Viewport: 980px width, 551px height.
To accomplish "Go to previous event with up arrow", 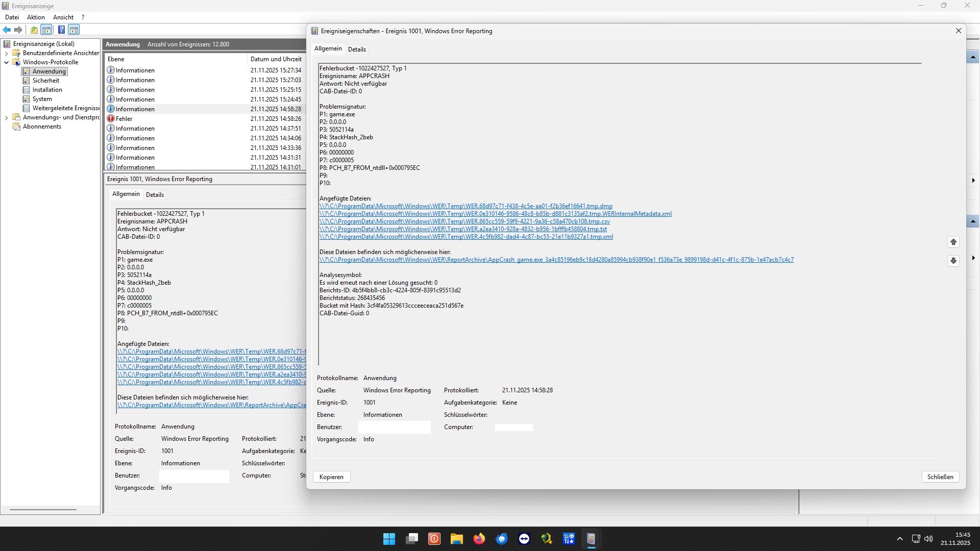I will tap(953, 242).
